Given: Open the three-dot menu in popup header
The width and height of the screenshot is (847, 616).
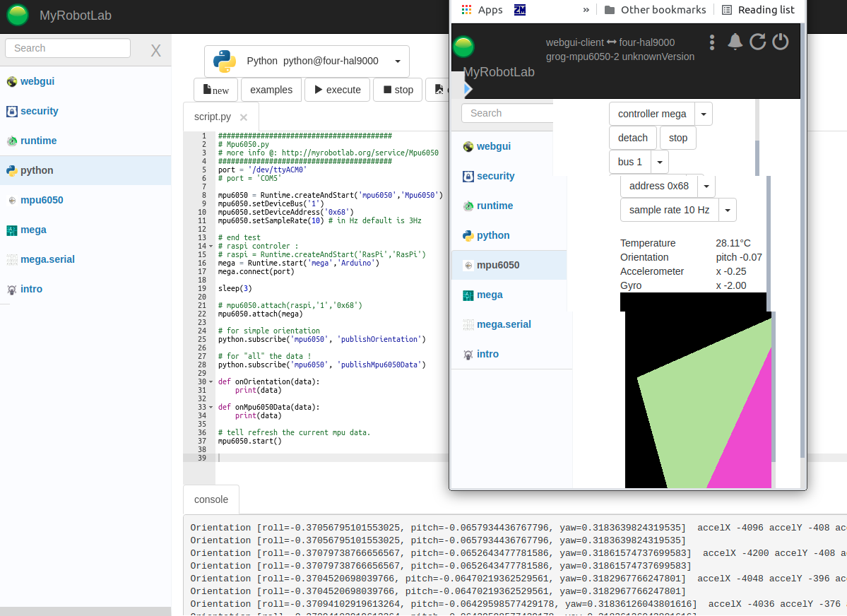Looking at the screenshot, I should 712,42.
